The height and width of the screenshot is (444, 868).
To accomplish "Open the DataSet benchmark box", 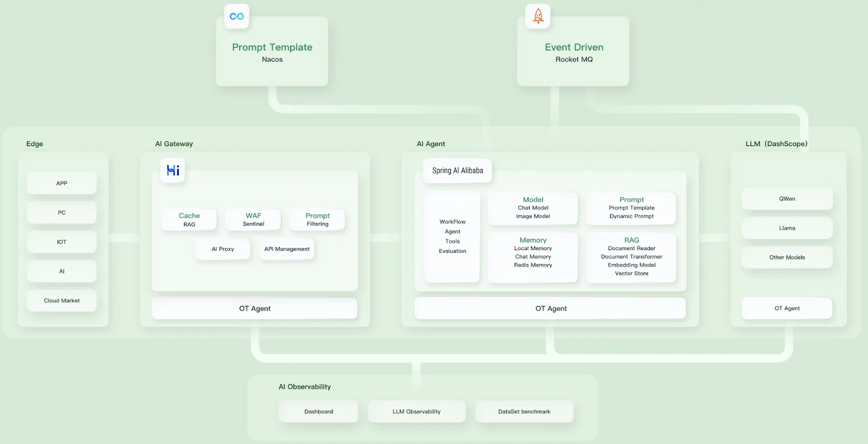I will tap(524, 412).
